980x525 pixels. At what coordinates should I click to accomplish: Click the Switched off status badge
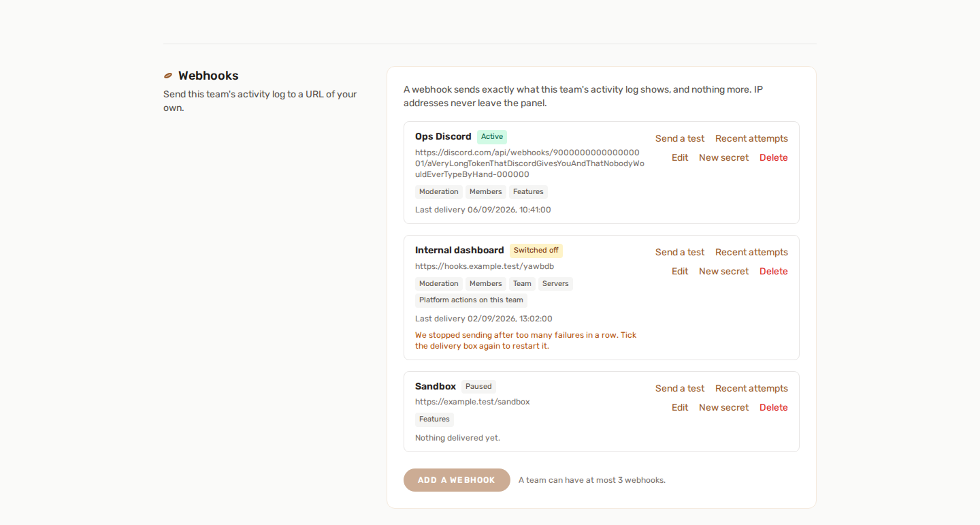[536, 251]
